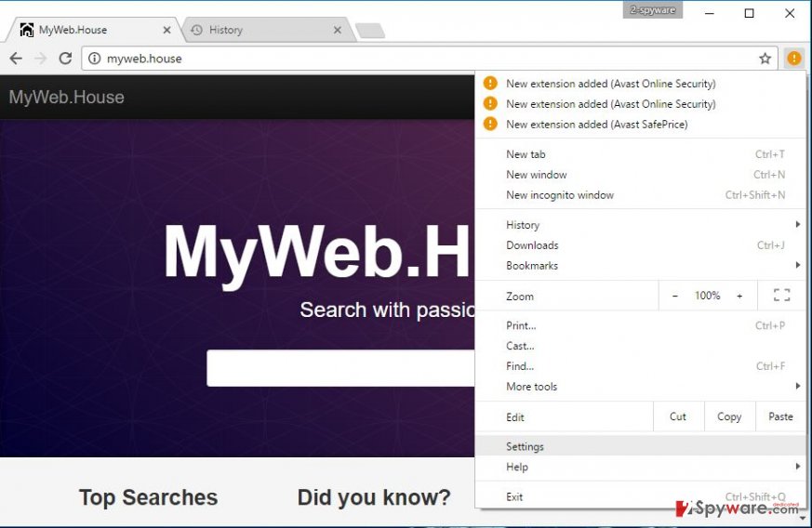The height and width of the screenshot is (528, 812).
Task: Enter fullscreen using the zoom row icon
Action: [x=781, y=295]
